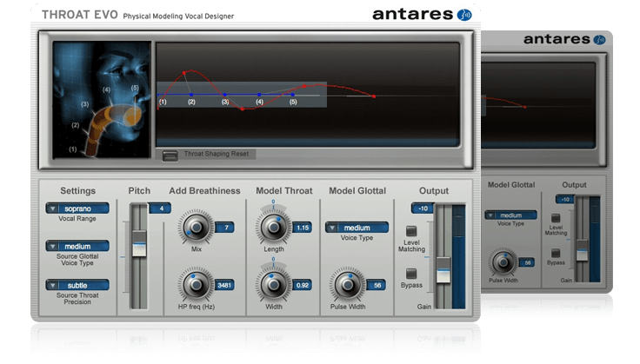Click the Antares logo in the front window
The image size is (640, 364).
coord(422,14)
